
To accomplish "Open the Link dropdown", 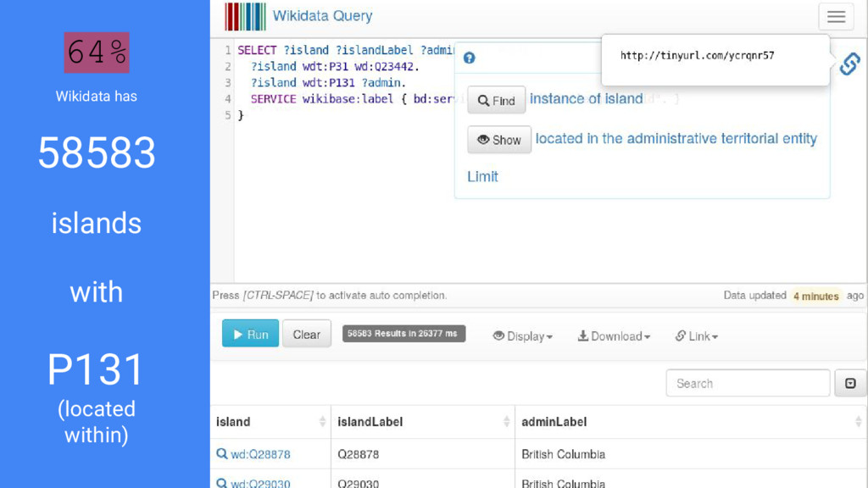I will click(697, 335).
